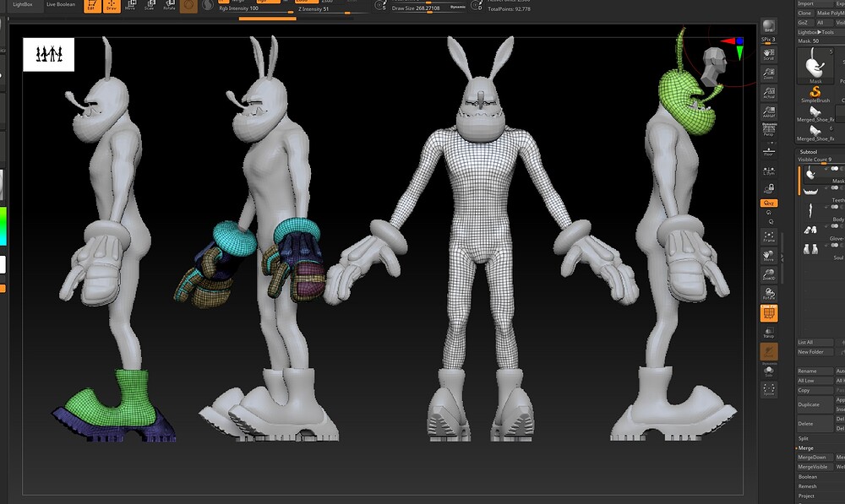Expand the Split section
The image size is (845, 504).
click(x=804, y=438)
